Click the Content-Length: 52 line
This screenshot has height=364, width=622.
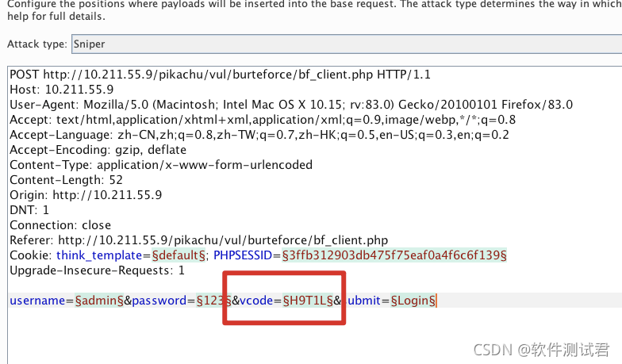[67, 180]
